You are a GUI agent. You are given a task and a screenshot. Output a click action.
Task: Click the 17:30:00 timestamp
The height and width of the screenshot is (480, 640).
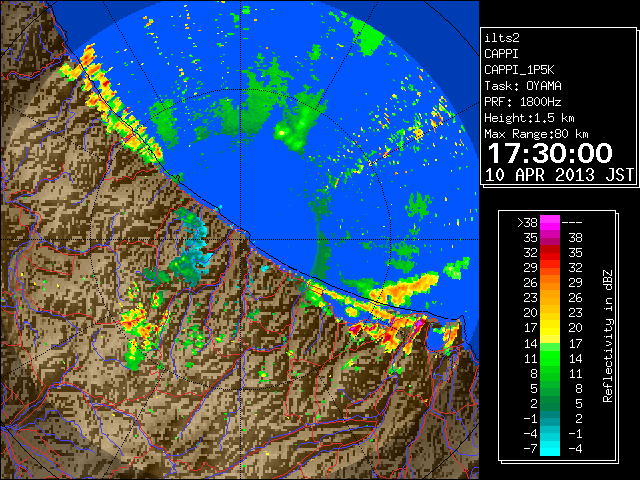click(550, 153)
